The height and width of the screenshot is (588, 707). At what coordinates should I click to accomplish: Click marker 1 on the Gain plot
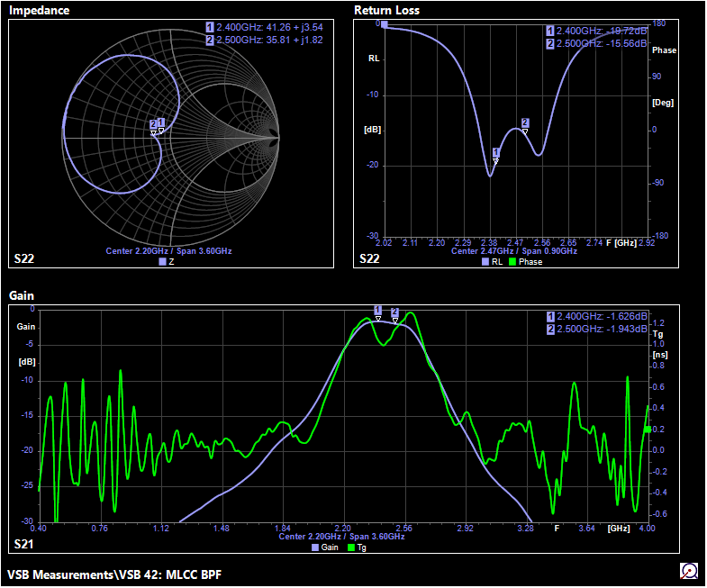(377, 312)
